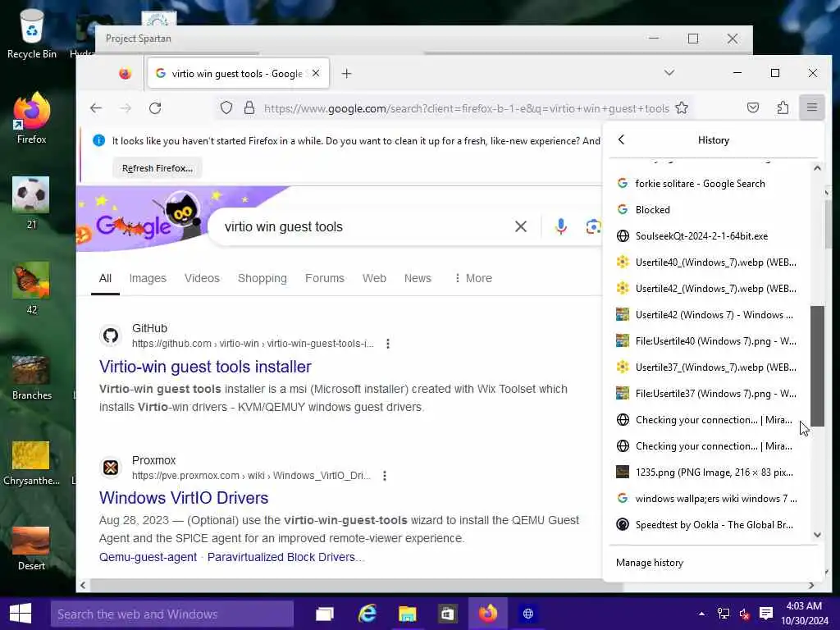Open the Firefox hamburger menu
Screen dimensions: 840x630
coord(811,108)
